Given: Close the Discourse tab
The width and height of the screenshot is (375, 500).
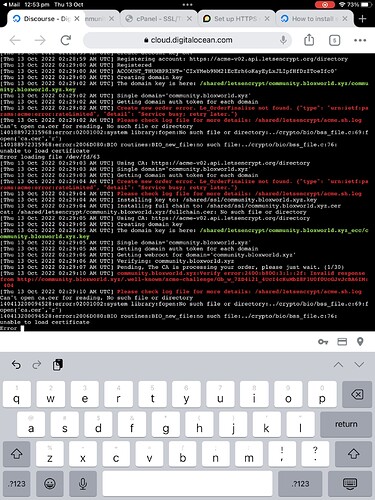Looking at the screenshot, I should (77, 19).
